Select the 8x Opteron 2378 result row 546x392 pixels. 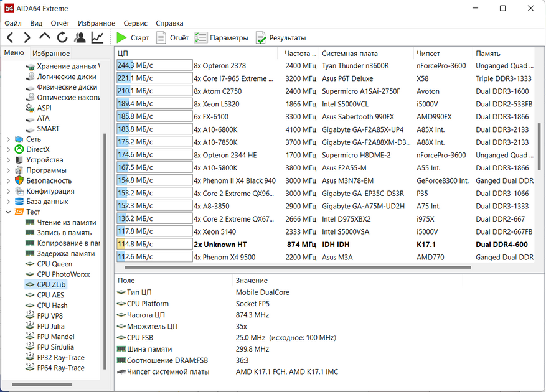[325, 65]
